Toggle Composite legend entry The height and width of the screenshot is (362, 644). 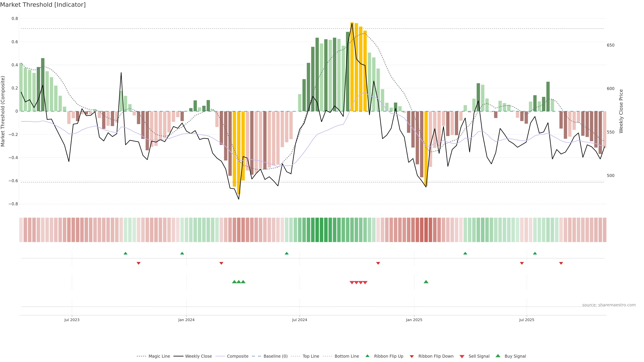click(237, 356)
